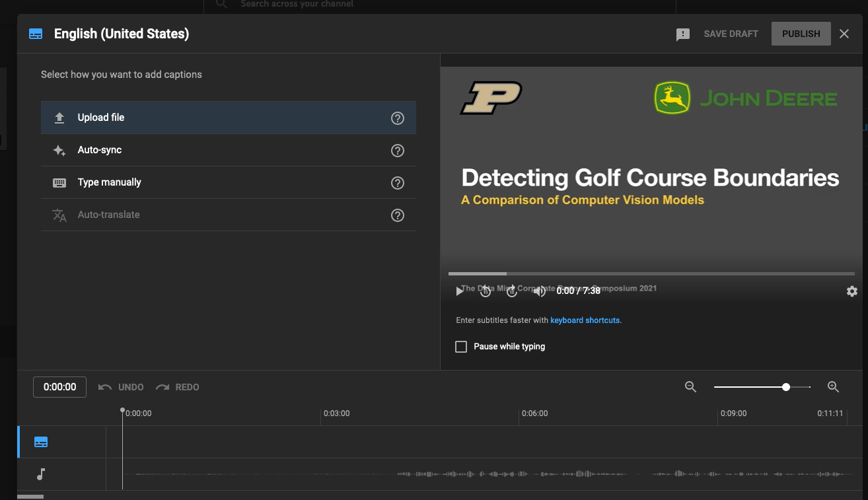
Task: Zoom in the timeline
Action: click(833, 387)
